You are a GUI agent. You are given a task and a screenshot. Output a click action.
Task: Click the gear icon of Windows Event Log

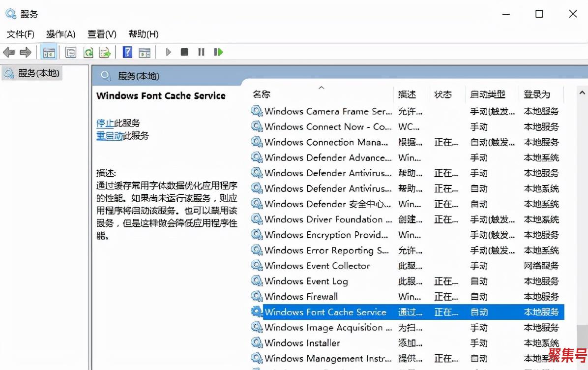click(x=257, y=281)
